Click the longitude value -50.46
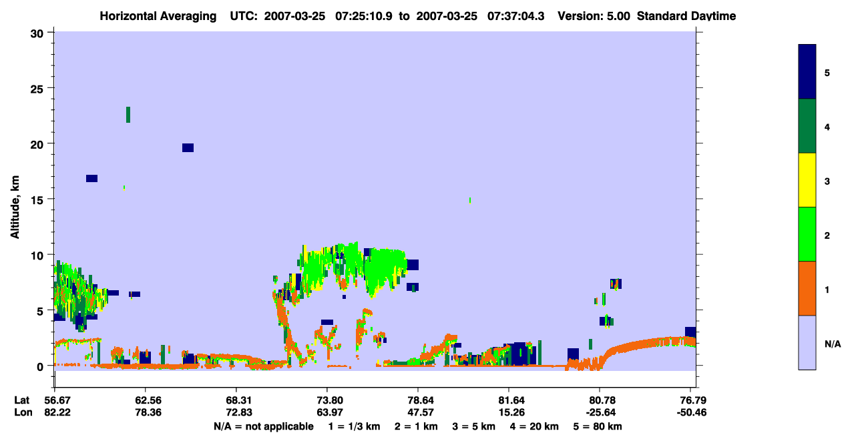Viewport: 868px width, 445px height. point(693,412)
